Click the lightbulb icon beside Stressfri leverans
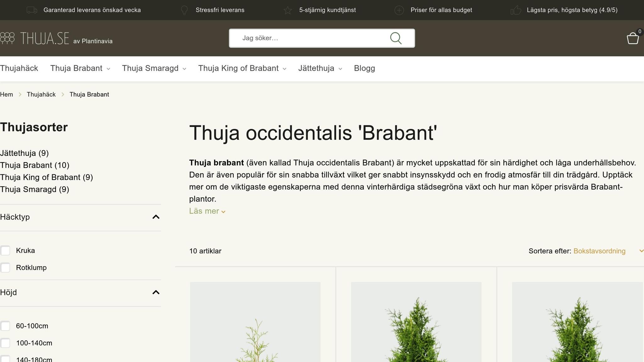644x362 pixels. 185,10
